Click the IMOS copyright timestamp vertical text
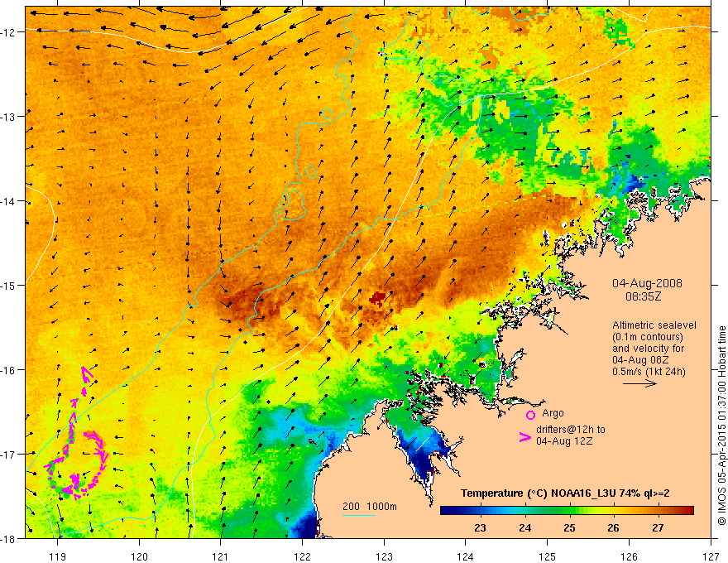 (721, 426)
